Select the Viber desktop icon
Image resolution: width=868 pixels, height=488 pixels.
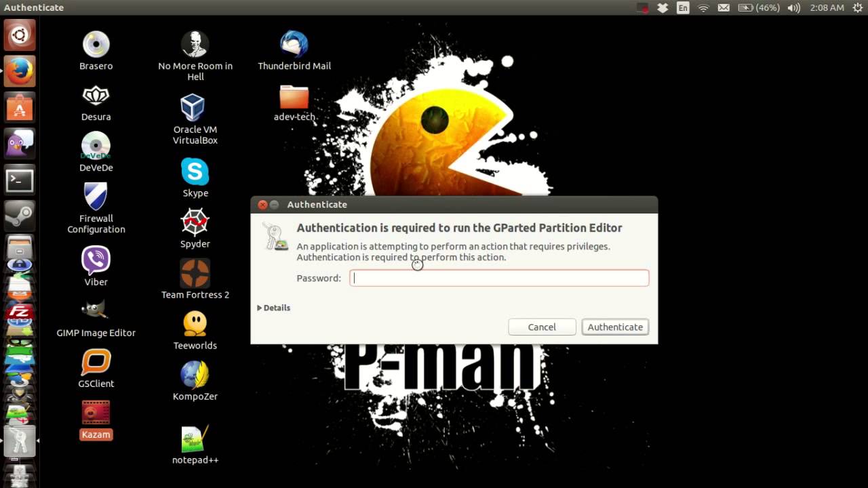pyautogui.click(x=96, y=266)
